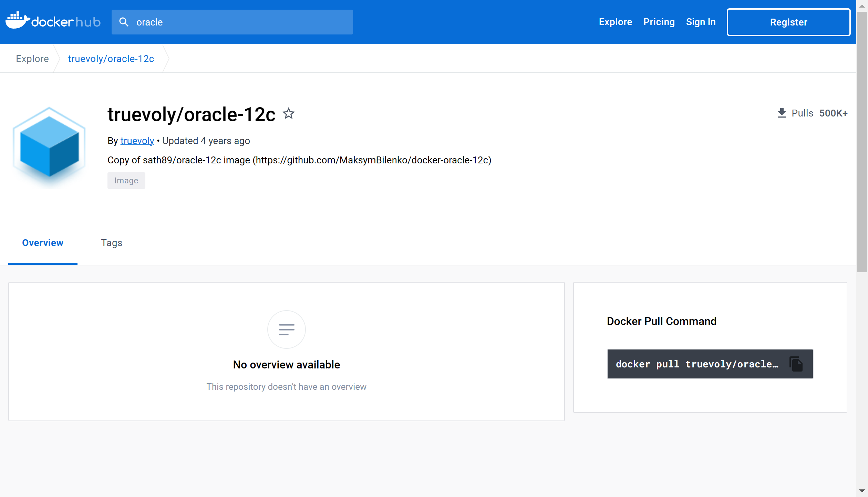Click the scrollbar down arrow
Viewport: 868px width, 497px height.
862,491
